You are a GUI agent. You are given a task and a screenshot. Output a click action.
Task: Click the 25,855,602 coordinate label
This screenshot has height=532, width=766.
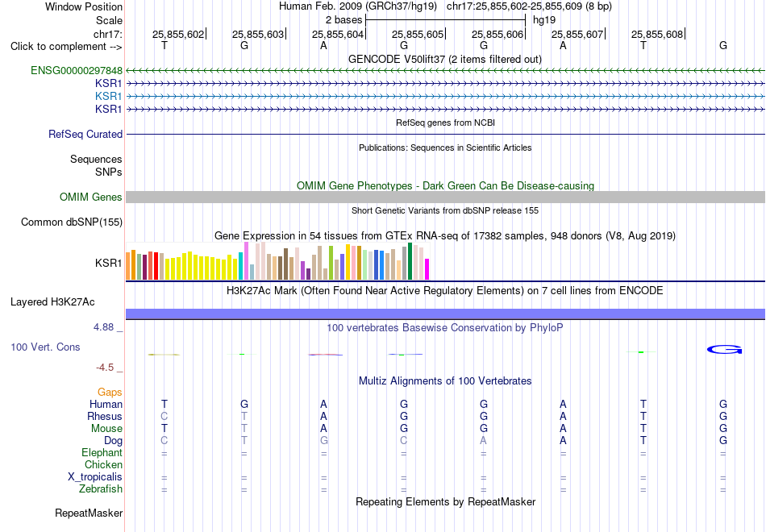click(178, 35)
